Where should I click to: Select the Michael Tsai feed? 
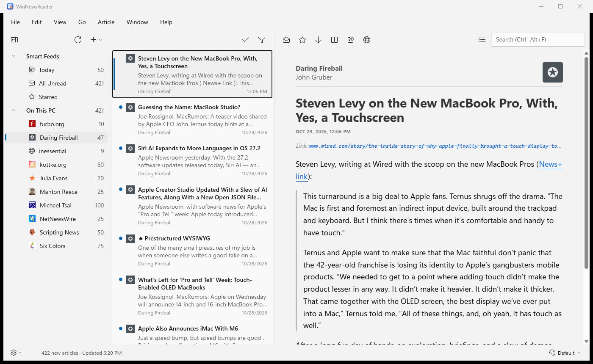tap(56, 205)
